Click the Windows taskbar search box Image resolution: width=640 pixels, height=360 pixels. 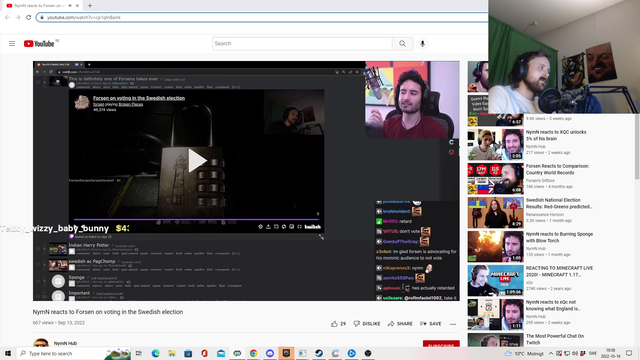pyautogui.click(x=73, y=353)
